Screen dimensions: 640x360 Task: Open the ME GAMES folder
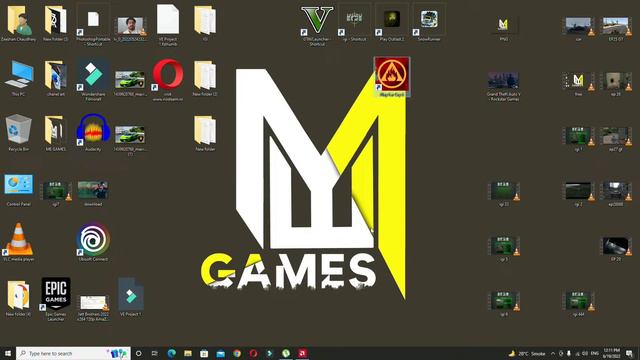click(56, 133)
